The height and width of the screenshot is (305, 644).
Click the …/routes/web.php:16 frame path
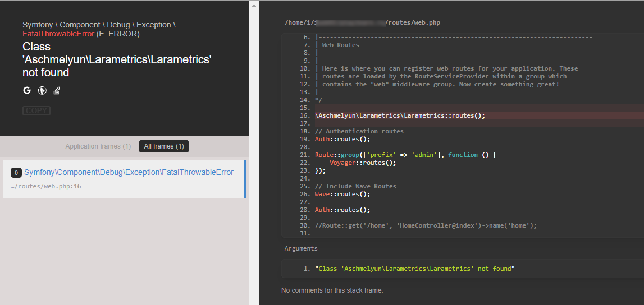(46, 187)
